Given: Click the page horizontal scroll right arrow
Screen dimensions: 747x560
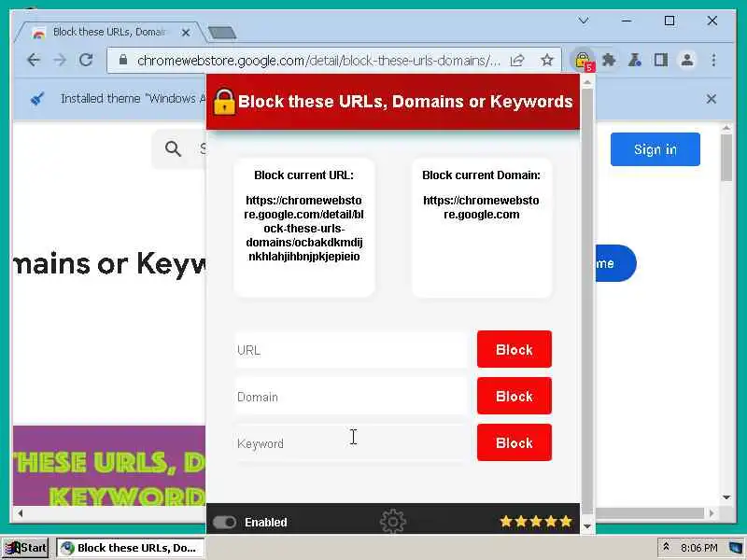Looking at the screenshot, I should pyautogui.click(x=712, y=512).
